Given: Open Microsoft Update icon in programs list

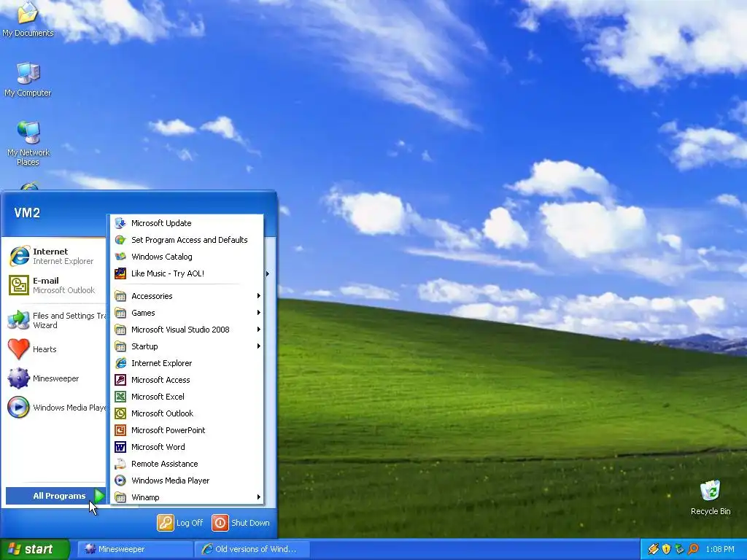Looking at the screenshot, I should click(x=120, y=223).
